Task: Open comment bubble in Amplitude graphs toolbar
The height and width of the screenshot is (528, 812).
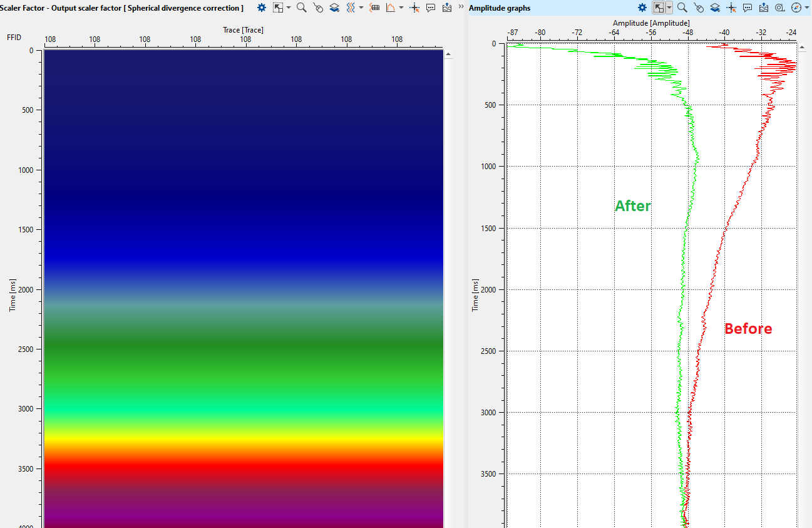Action: [x=748, y=8]
